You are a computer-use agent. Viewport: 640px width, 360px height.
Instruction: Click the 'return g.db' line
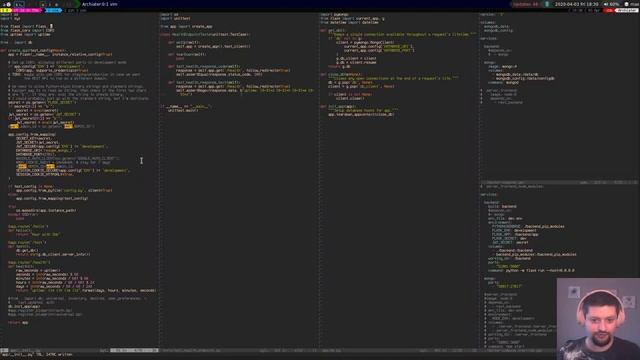pyautogui.click(x=339, y=67)
